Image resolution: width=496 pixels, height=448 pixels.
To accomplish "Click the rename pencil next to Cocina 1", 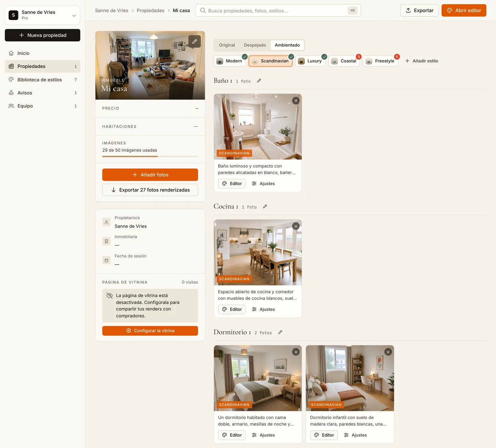I will [x=265, y=206].
